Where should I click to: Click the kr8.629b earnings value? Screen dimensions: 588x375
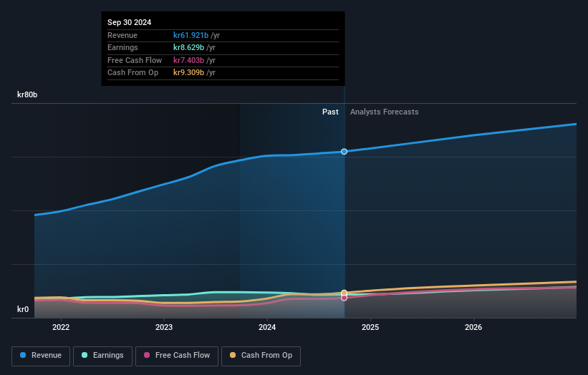click(x=188, y=47)
